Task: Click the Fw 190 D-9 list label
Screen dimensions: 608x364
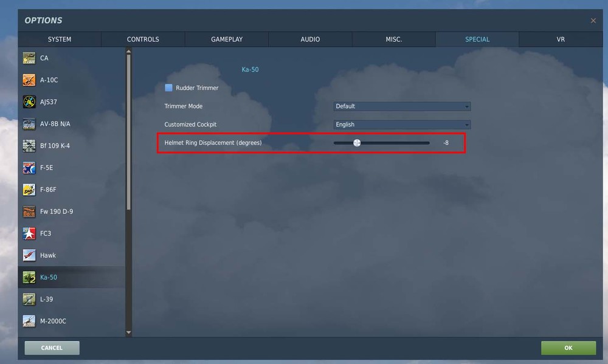Action: [x=57, y=211]
